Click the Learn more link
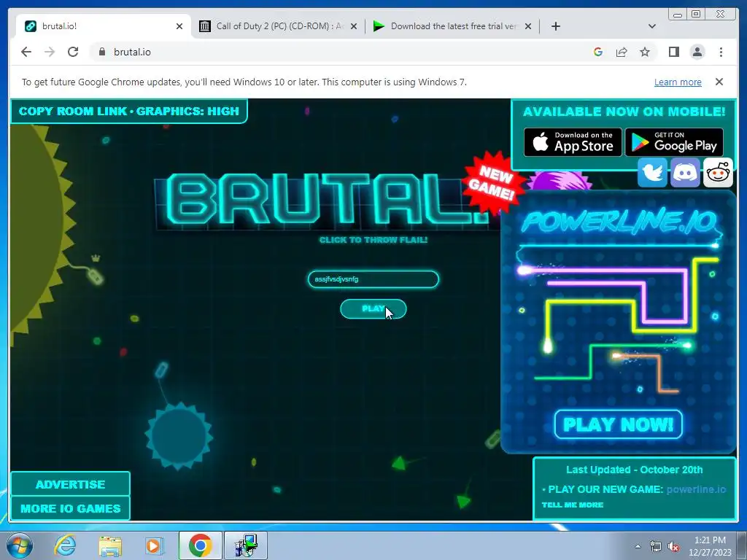 (x=678, y=82)
